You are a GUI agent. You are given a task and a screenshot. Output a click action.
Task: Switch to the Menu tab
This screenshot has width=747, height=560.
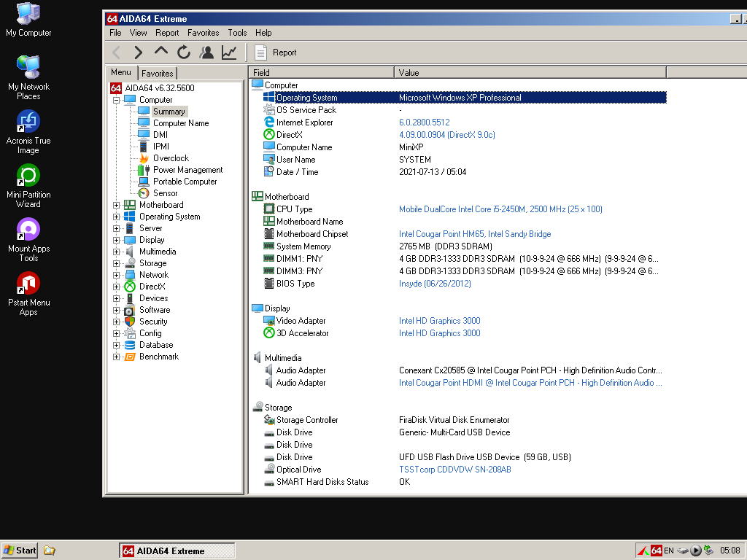pyautogui.click(x=121, y=72)
